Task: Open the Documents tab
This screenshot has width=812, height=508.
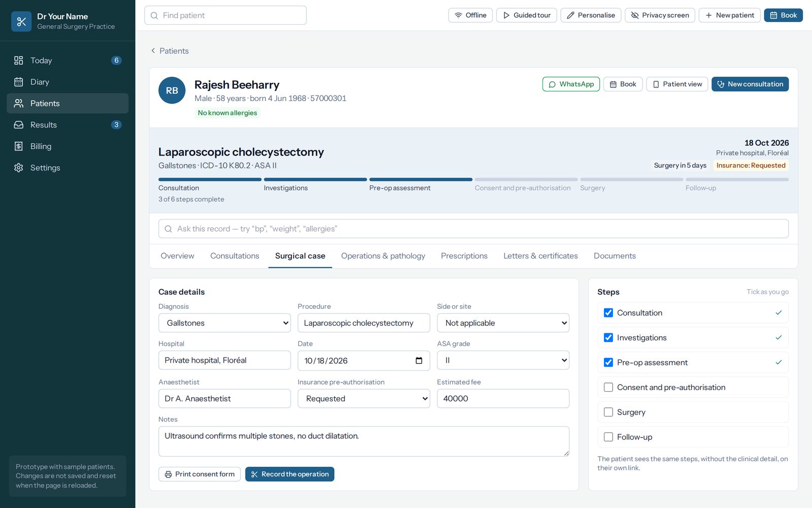Action: click(x=615, y=256)
